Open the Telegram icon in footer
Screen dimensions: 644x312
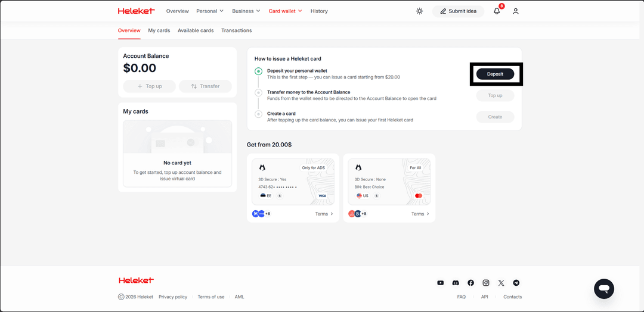516,283
